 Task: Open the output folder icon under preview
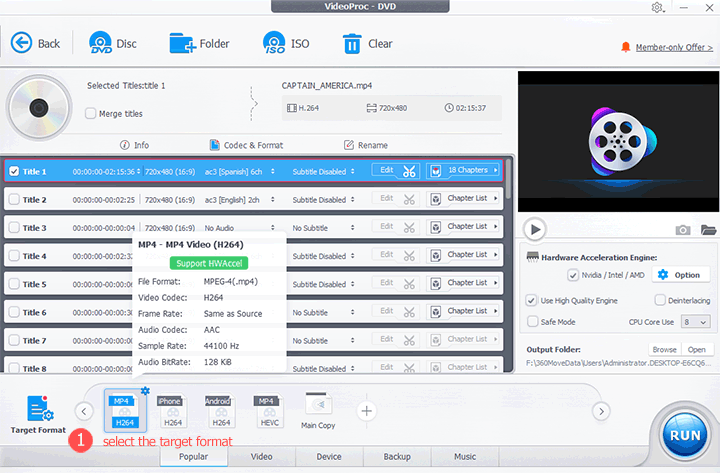pyautogui.click(x=708, y=230)
